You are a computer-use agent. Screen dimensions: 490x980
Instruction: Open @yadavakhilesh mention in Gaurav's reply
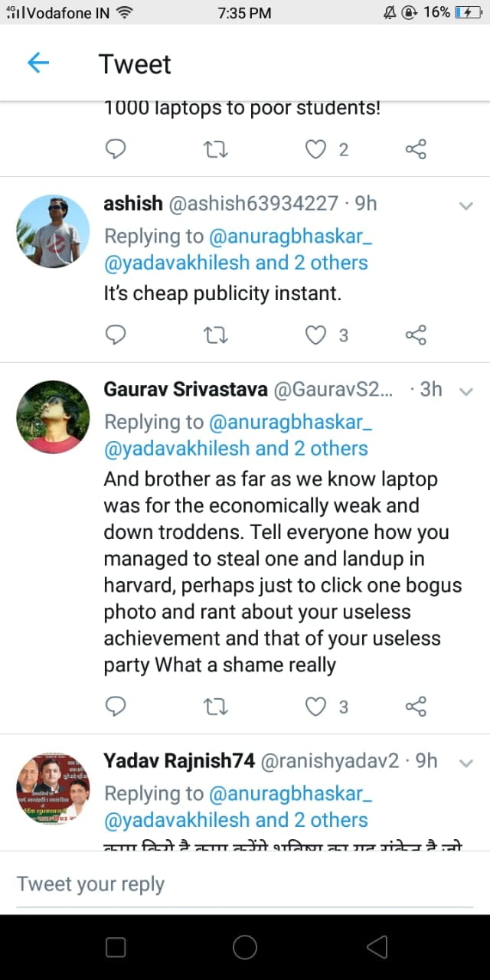pos(177,449)
